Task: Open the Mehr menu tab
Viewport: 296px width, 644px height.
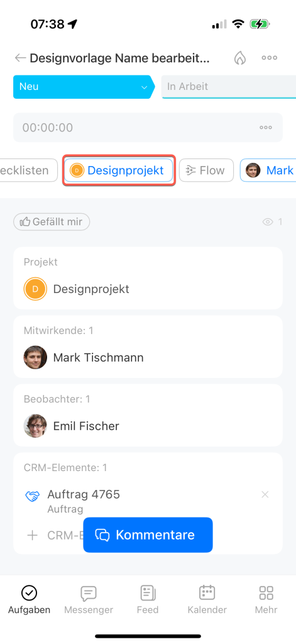Action: (x=266, y=599)
